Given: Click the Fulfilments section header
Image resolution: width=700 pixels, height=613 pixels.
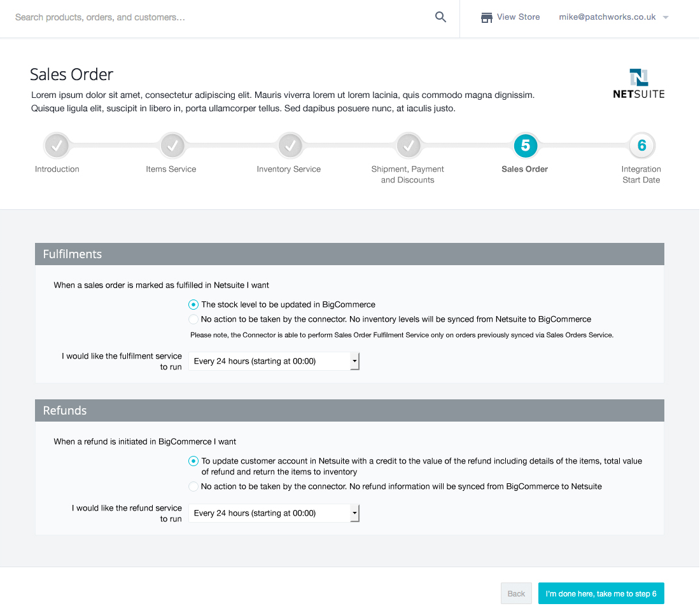Looking at the screenshot, I should pos(349,254).
